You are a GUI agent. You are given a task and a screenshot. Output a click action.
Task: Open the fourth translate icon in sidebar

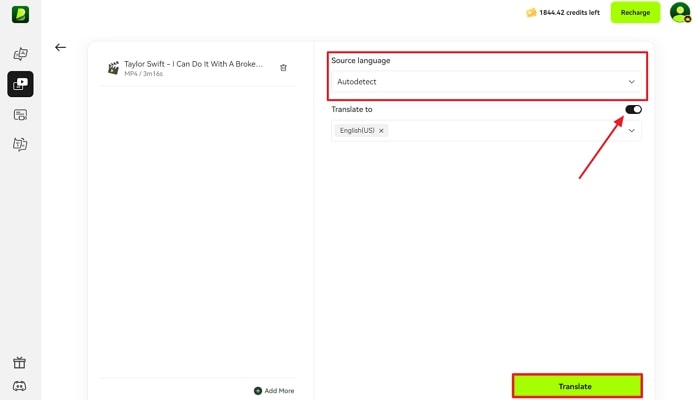(x=20, y=145)
